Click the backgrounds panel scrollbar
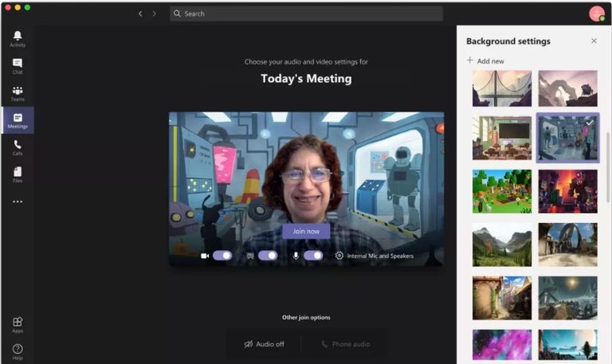612x364 pixels. [608, 168]
